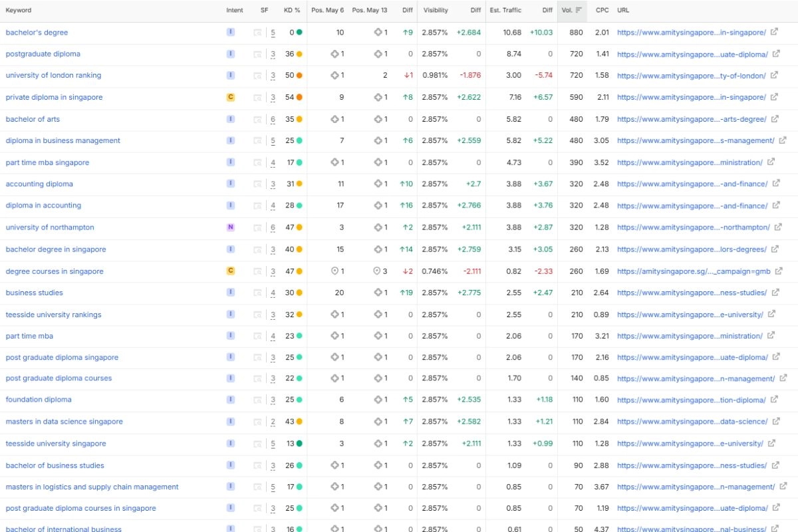Image resolution: width=798 pixels, height=532 pixels.
Task: Click SF count 2 in masters in data science singapore row
Action: tap(273, 422)
